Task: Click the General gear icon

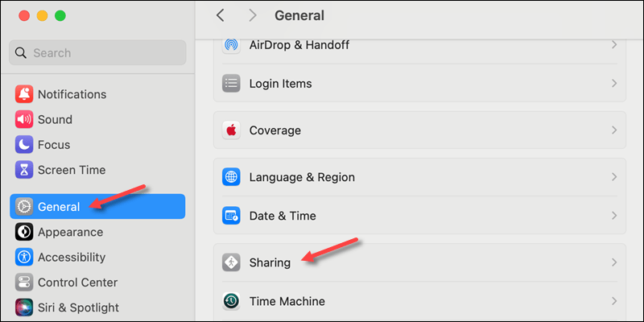Action: point(24,207)
